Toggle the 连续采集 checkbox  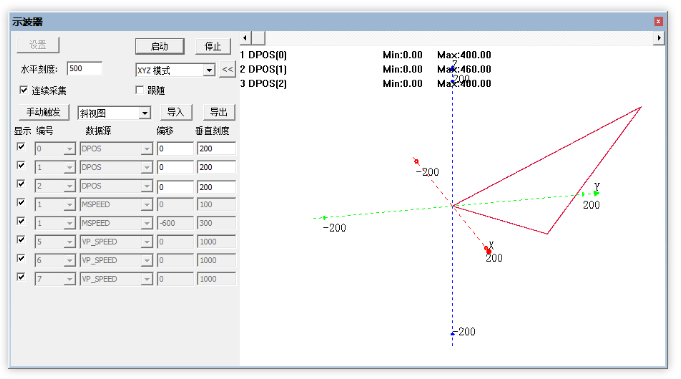[x=23, y=90]
